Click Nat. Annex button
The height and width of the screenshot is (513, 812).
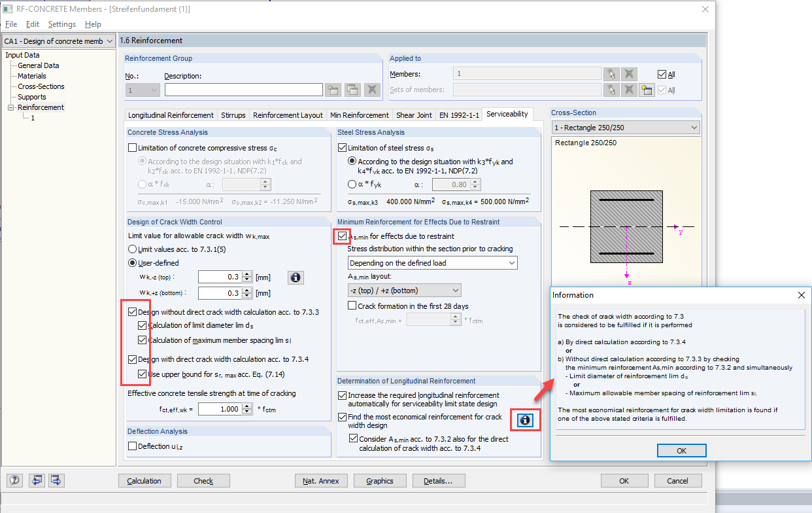(x=321, y=481)
